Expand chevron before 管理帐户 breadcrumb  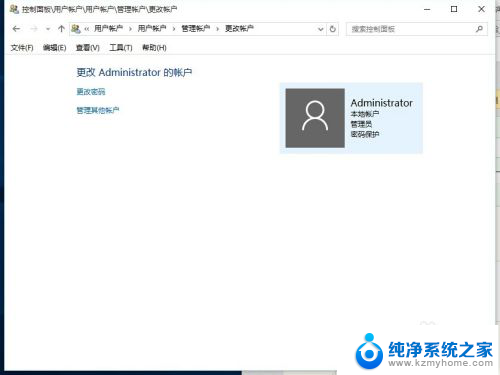[174, 29]
